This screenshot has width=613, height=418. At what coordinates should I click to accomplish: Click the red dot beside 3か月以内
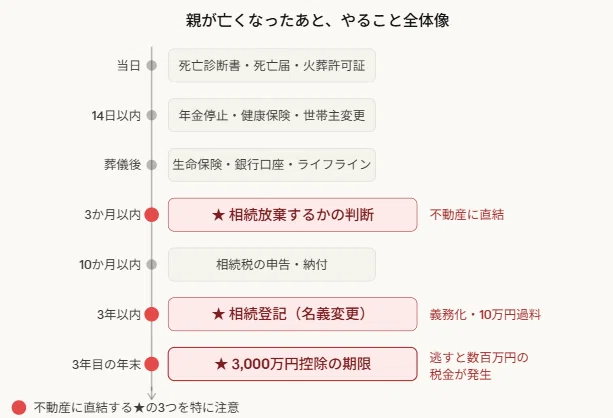(152, 215)
